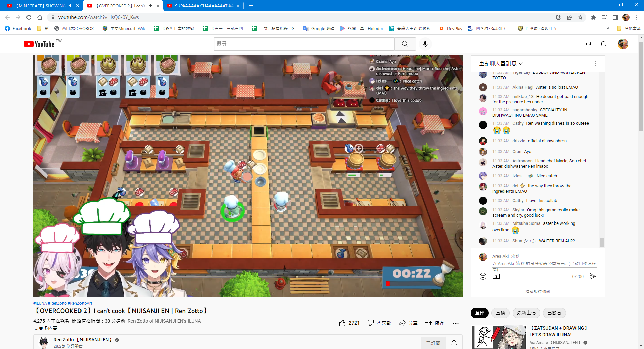Image resolution: width=644 pixels, height=349 pixels.
Task: Mute the MINECRAFT tab audio
Action: (70, 6)
